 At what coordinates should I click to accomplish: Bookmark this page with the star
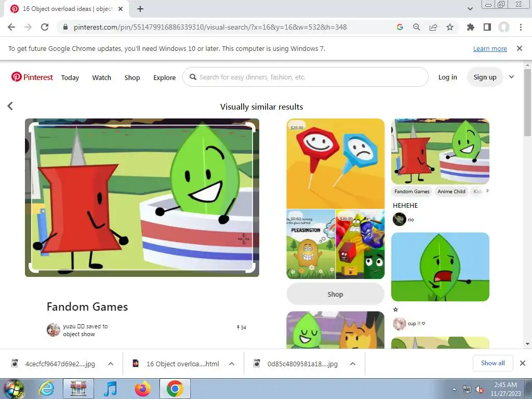[450, 27]
